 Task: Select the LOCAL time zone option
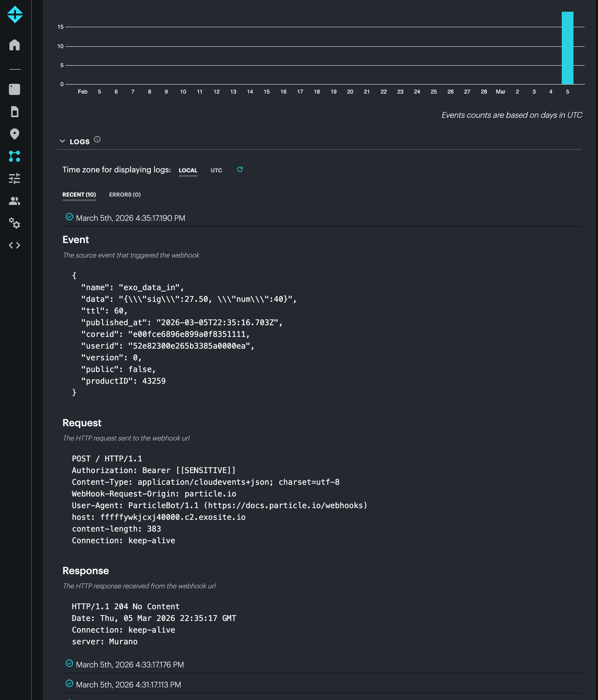point(188,170)
